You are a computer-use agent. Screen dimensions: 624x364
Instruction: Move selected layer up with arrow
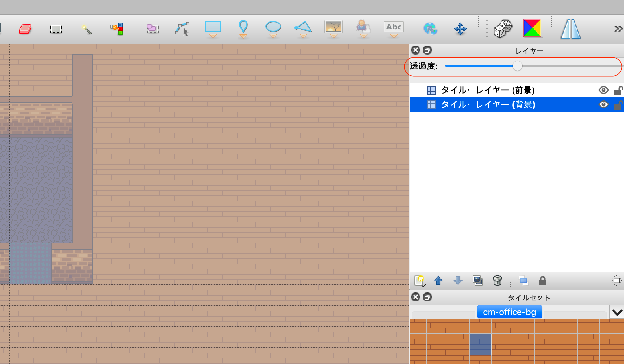point(438,281)
